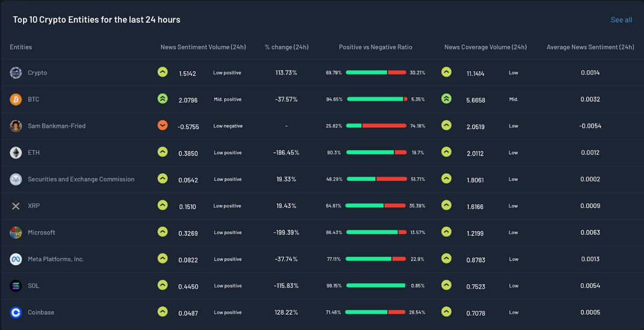This screenshot has height=330, width=644.
Task: Click BTC's double-chevron news coverage icon
Action: coord(446,98)
